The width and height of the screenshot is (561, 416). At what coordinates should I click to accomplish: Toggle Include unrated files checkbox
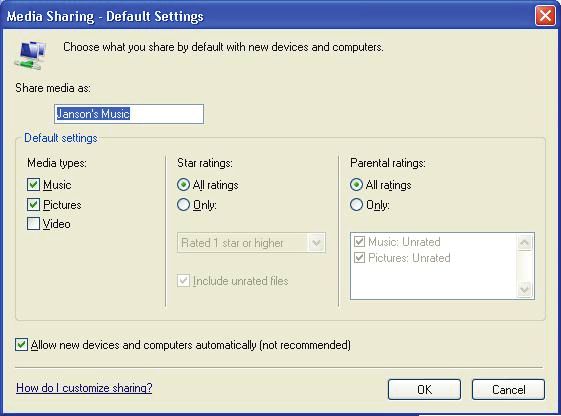pyautogui.click(x=184, y=281)
